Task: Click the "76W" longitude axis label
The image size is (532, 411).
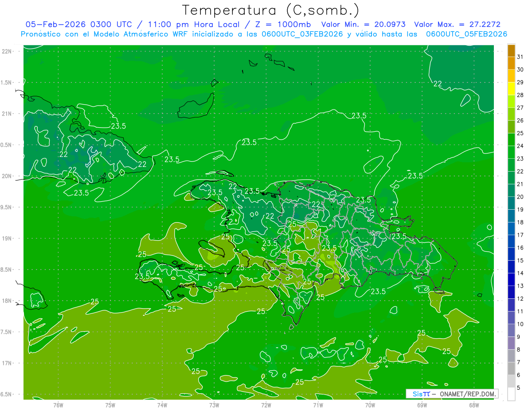Action: coord(59,405)
